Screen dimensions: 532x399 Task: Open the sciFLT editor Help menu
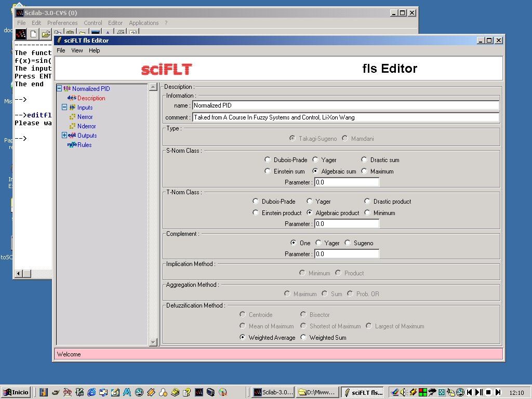[95, 50]
